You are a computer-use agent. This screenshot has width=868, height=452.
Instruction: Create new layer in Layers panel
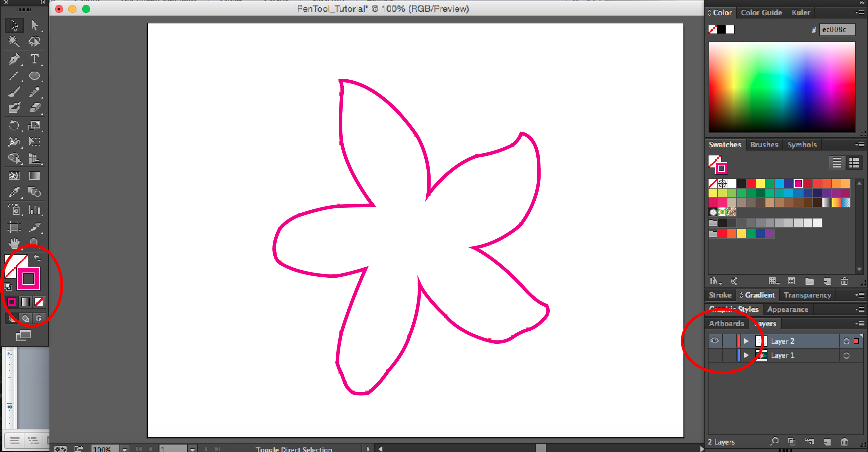[x=827, y=442]
